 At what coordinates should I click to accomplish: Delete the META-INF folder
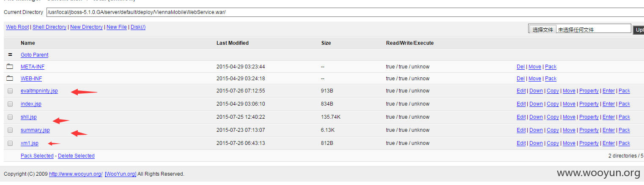(521, 67)
